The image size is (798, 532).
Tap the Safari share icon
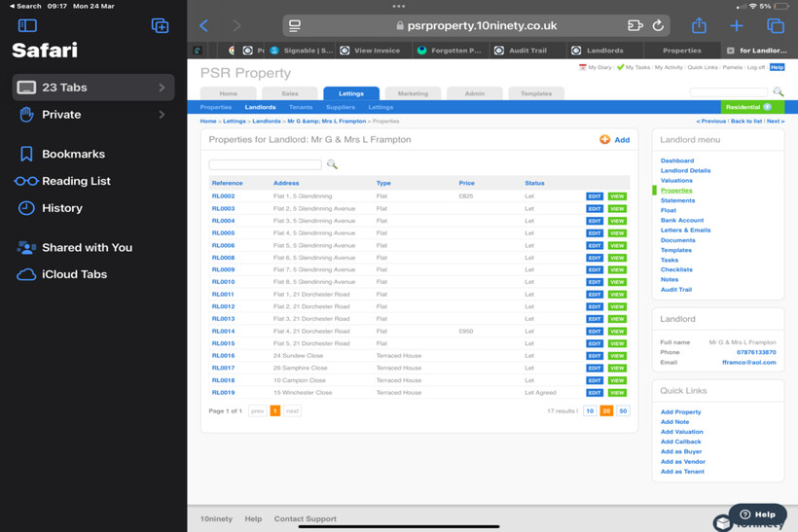click(699, 26)
